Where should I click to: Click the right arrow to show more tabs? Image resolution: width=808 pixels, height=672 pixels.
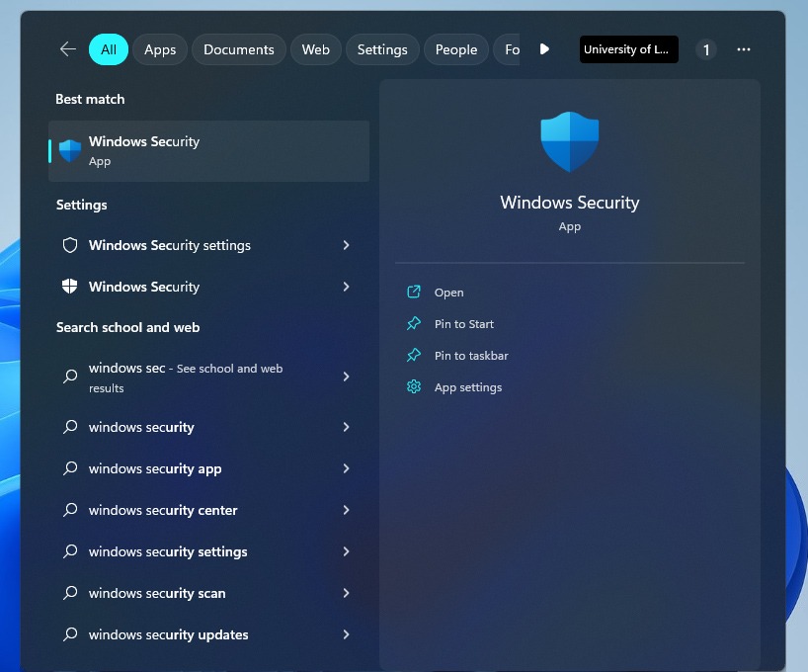544,48
